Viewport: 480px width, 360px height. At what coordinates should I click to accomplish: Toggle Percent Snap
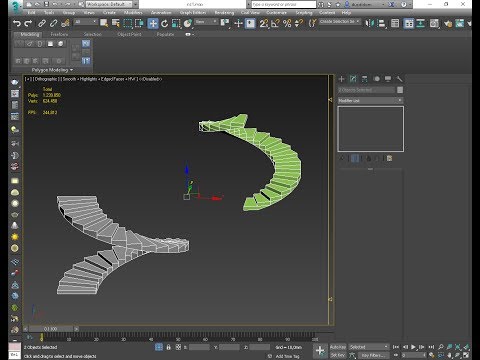(x=287, y=23)
